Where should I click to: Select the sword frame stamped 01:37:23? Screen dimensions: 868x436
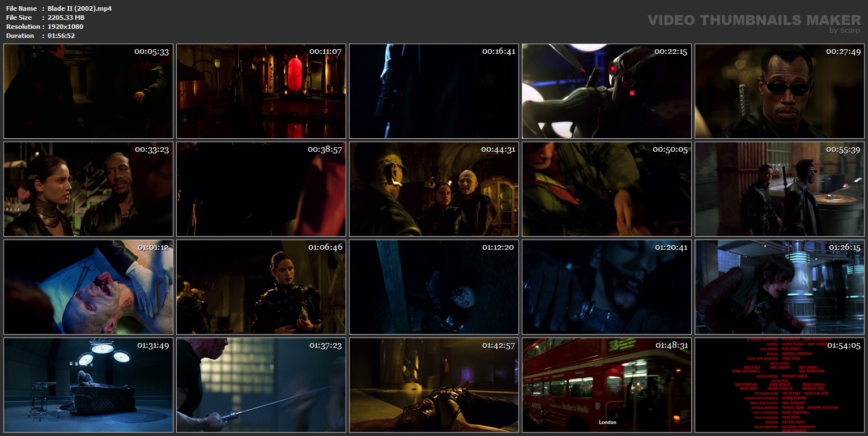tap(261, 385)
